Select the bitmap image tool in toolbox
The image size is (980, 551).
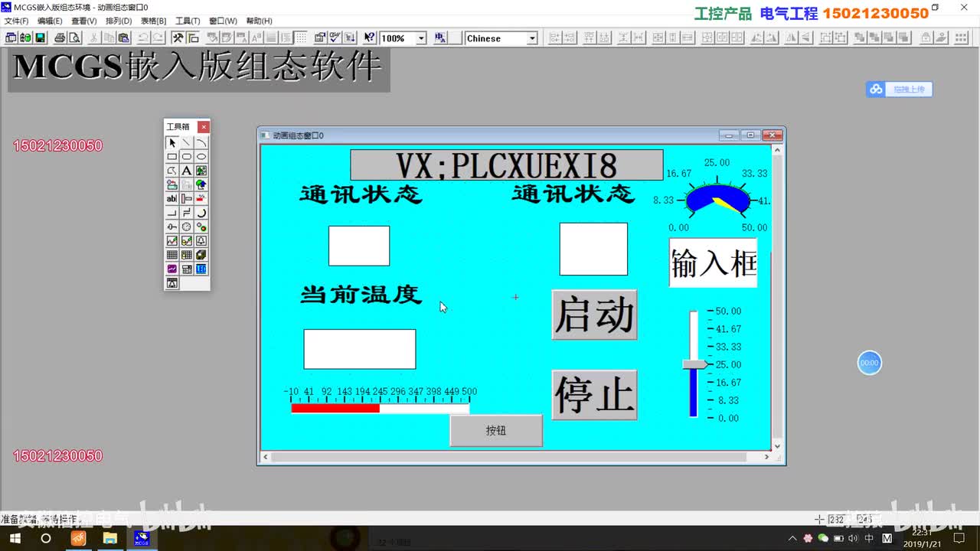201,171
